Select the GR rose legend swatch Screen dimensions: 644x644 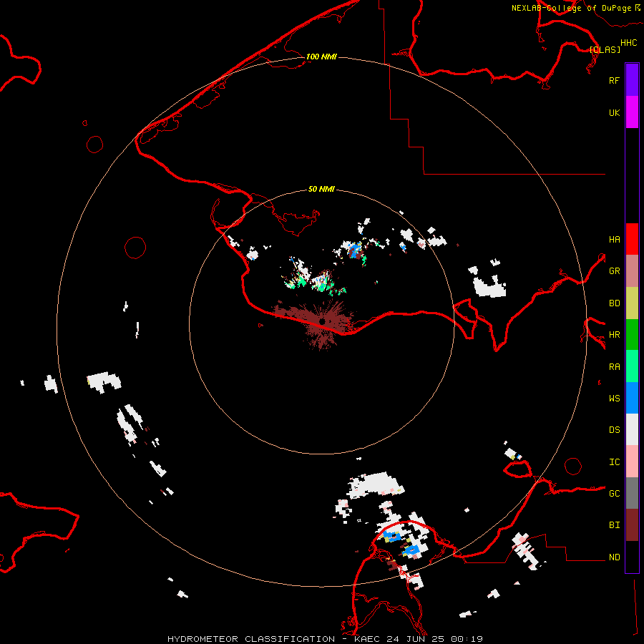632,271
